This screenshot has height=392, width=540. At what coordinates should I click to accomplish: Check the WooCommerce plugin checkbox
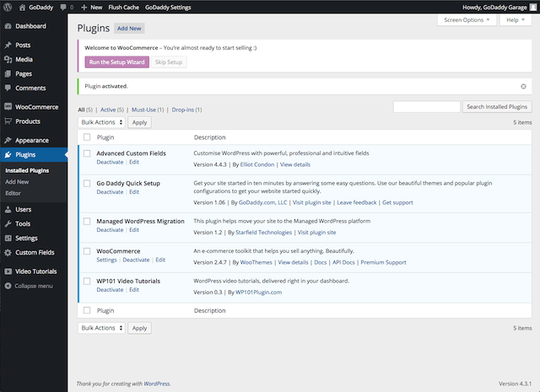87,251
